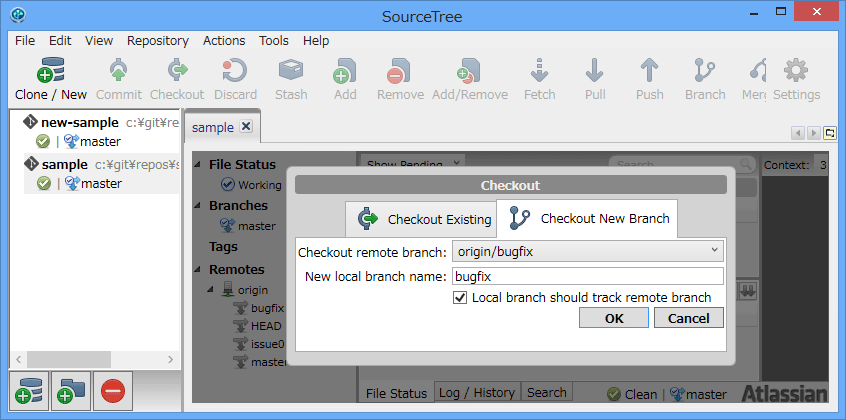This screenshot has width=846, height=420.
Task: Click the Checkout toolbar icon
Action: (177, 70)
